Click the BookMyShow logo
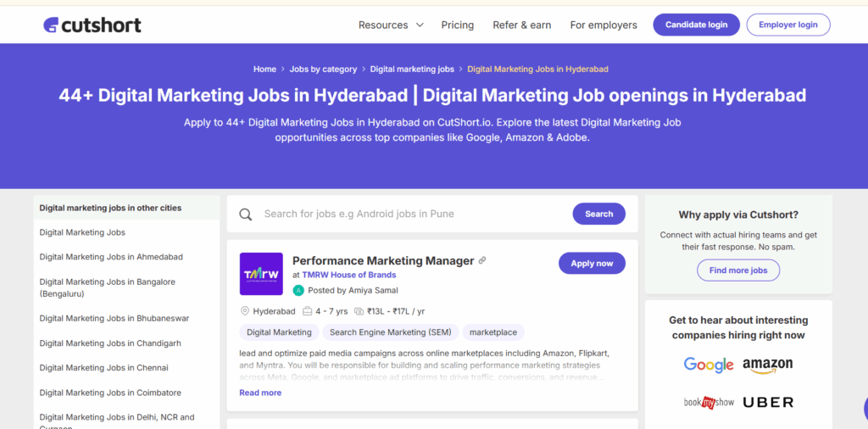Viewport: 868px width, 429px height. pos(709,403)
